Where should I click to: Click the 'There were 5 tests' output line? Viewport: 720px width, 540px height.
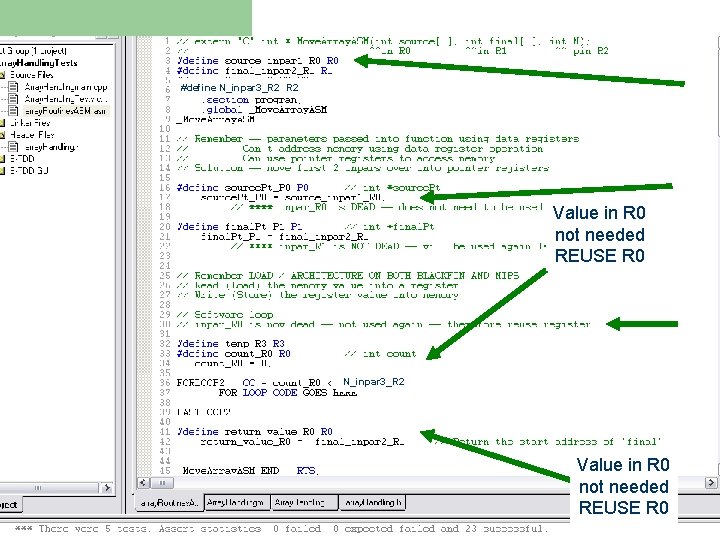[282, 529]
